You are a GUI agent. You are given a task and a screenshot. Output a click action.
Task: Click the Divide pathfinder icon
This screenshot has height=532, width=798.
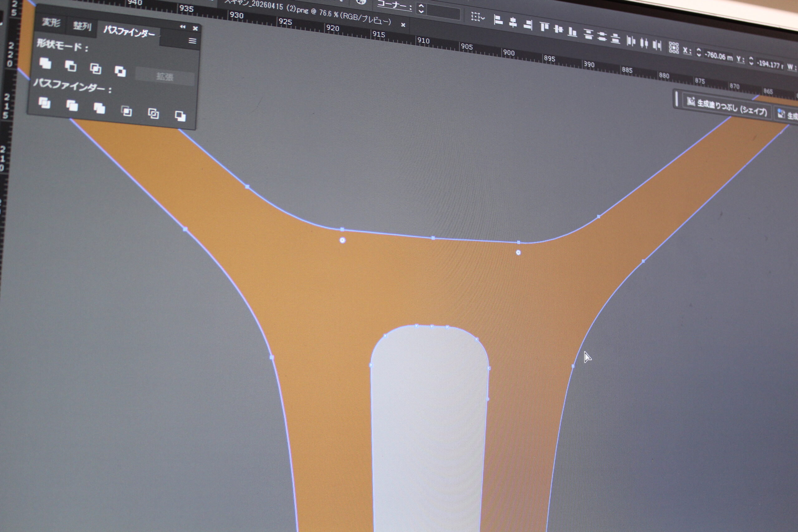45,103
